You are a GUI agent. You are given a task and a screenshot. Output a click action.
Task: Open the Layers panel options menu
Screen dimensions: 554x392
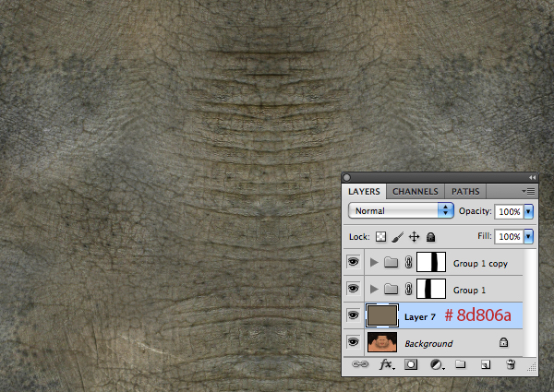[528, 191]
